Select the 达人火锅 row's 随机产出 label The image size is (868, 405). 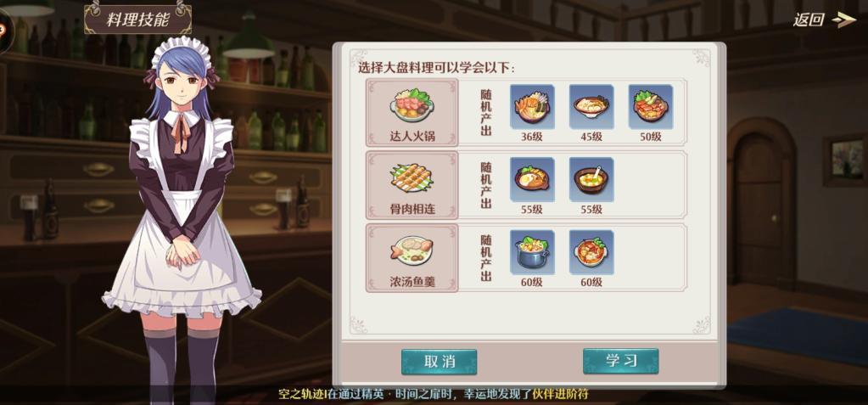pyautogui.click(x=486, y=112)
